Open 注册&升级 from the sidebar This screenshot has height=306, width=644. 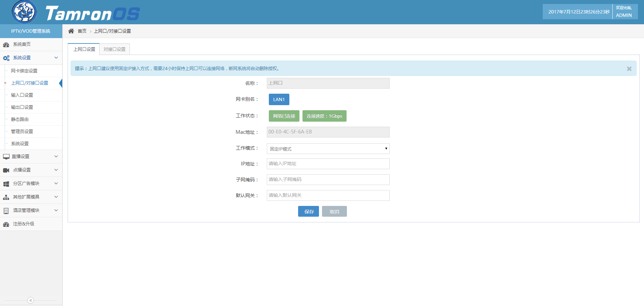point(24,224)
